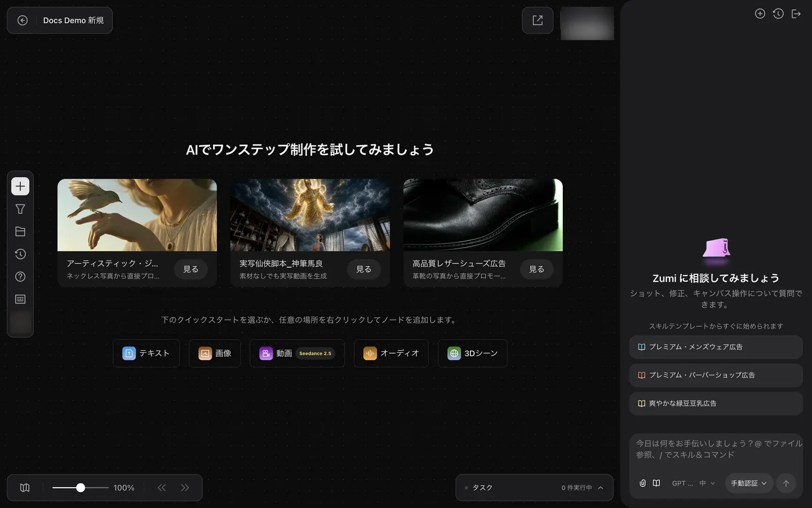Click the zoom slider handle
This screenshot has height=508, width=812.
(81, 488)
